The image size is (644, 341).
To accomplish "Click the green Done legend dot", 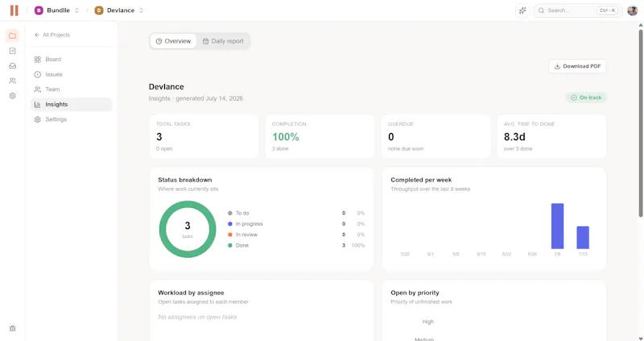I will click(230, 245).
